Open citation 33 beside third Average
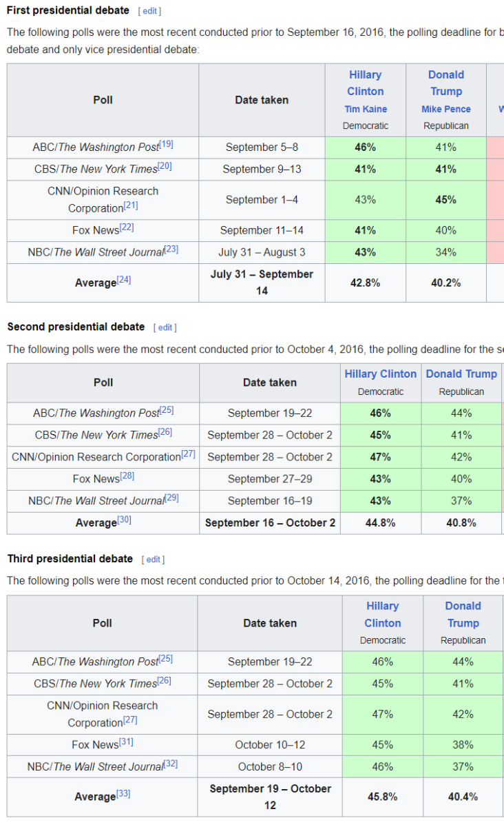504x827 pixels. 123,794
